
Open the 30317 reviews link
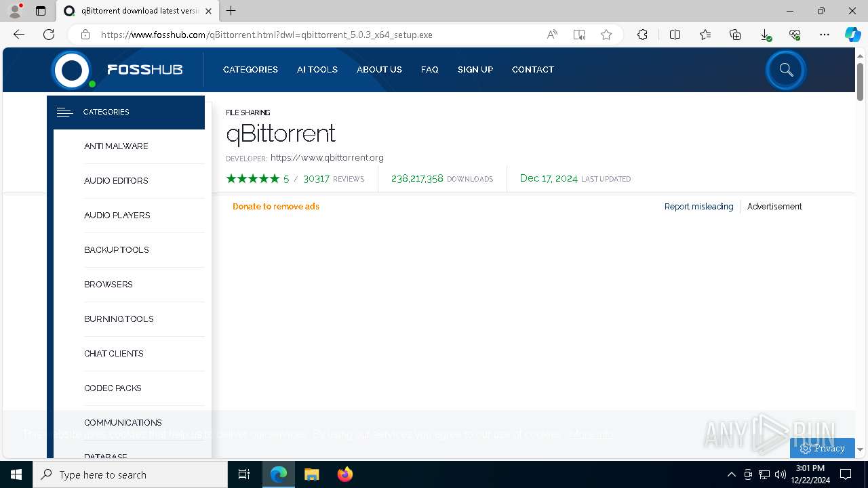pyautogui.click(x=334, y=179)
